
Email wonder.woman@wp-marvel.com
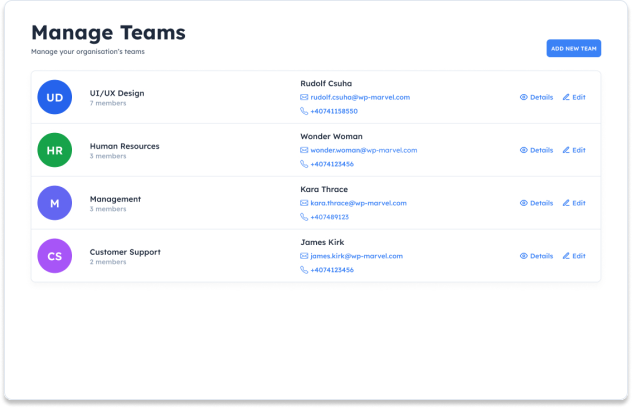[363, 150]
